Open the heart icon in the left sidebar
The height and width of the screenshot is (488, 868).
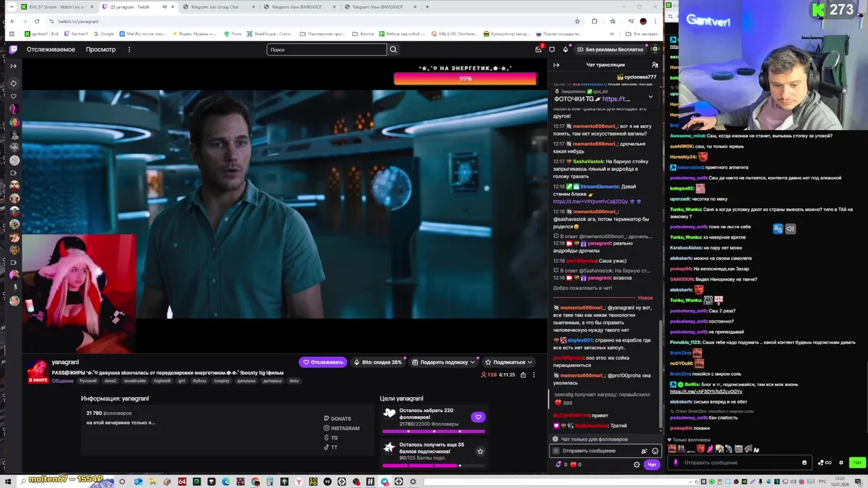click(13, 96)
